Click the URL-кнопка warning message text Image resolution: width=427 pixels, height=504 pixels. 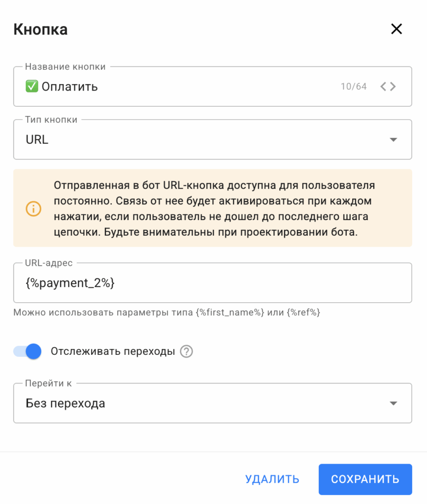tap(214, 209)
